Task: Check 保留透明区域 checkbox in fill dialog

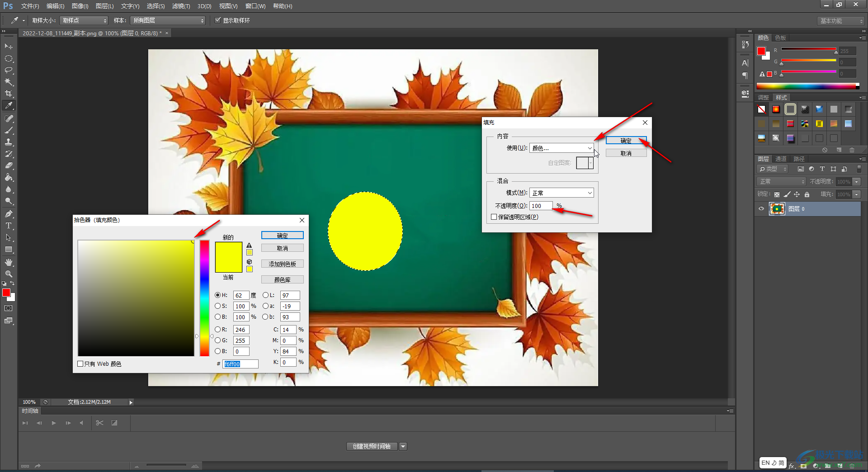Action: click(x=494, y=217)
